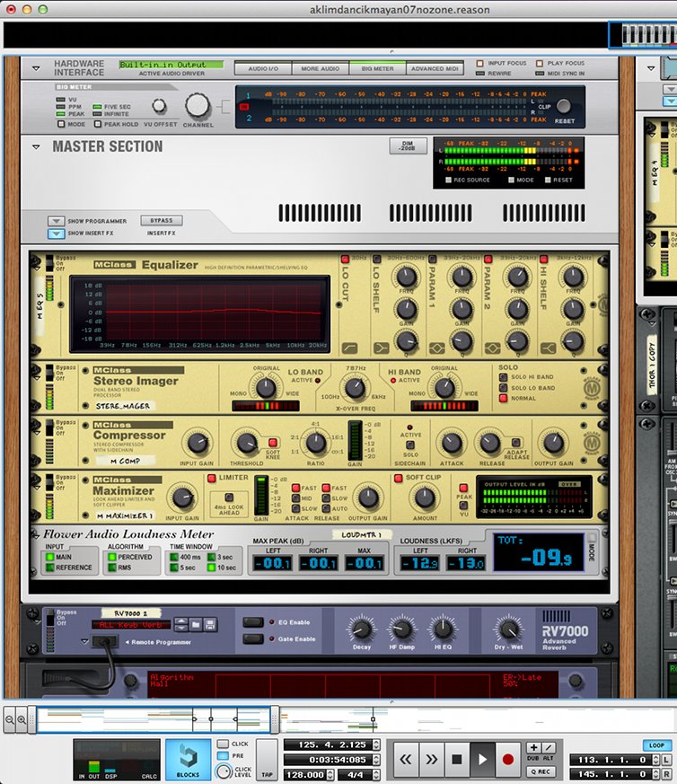The width and height of the screenshot is (677, 784).
Task: Click the L left locator button
Action: 666,760
